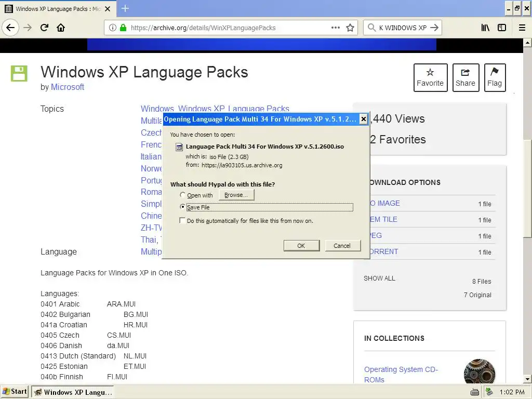This screenshot has height=399, width=532.
Task: Click '040b Finnish' language row
Action: [84, 377]
